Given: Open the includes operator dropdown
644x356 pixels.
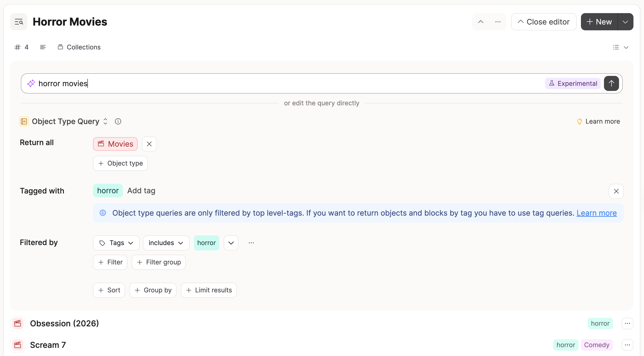Looking at the screenshot, I should pos(166,243).
